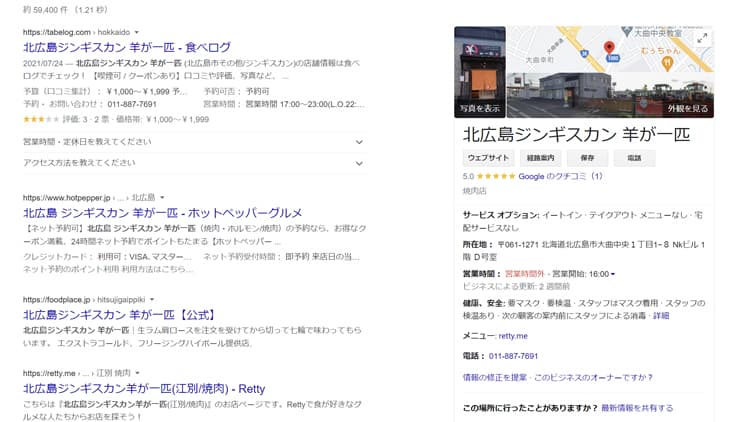Open the tabelog.com URL dropdown arrow
The height and width of the screenshot is (422, 740).
[137, 32]
